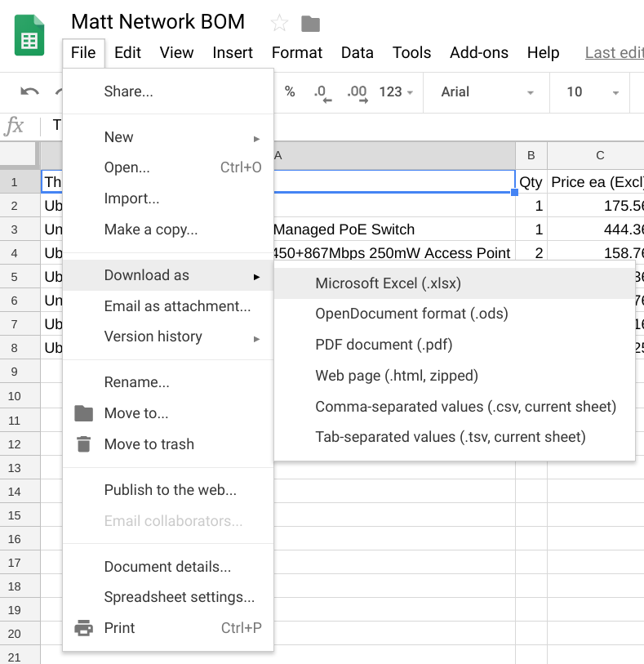This screenshot has height=664, width=644.
Task: Click the undo arrow in toolbar
Action: 30,92
